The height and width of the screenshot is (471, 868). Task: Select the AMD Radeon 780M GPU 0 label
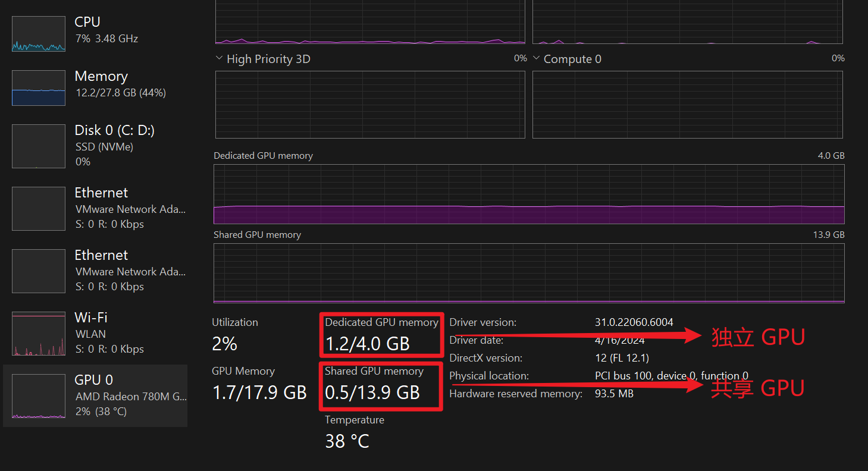click(x=131, y=396)
